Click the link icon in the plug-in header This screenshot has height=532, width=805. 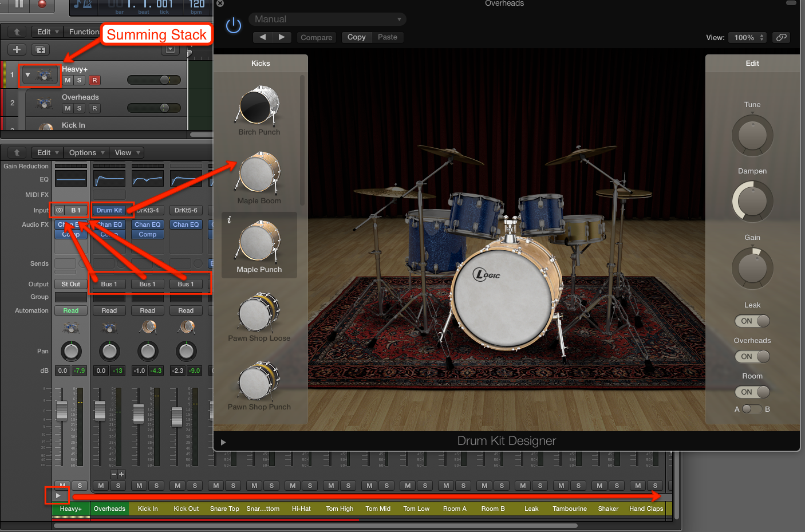(782, 37)
